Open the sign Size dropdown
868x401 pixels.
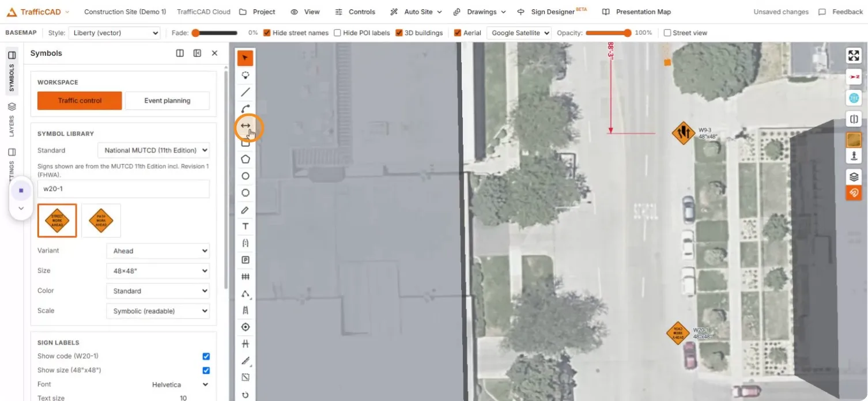pos(158,271)
